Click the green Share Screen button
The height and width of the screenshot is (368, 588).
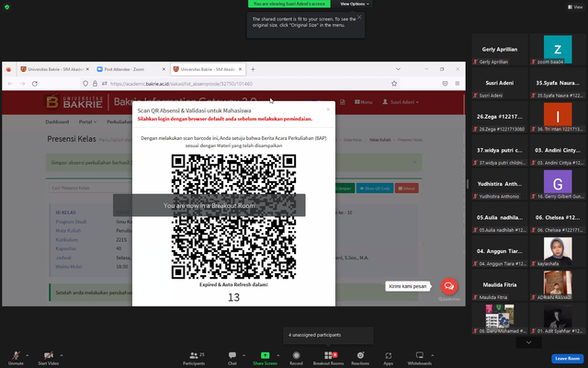pyautogui.click(x=265, y=358)
